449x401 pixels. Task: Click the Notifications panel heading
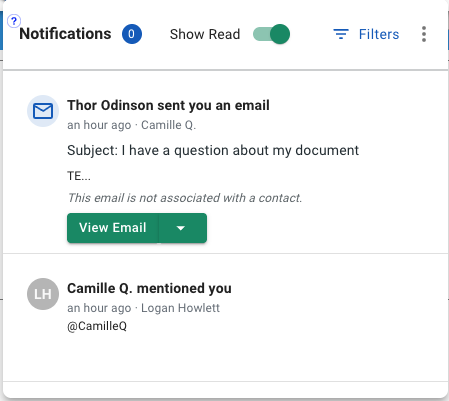point(65,34)
